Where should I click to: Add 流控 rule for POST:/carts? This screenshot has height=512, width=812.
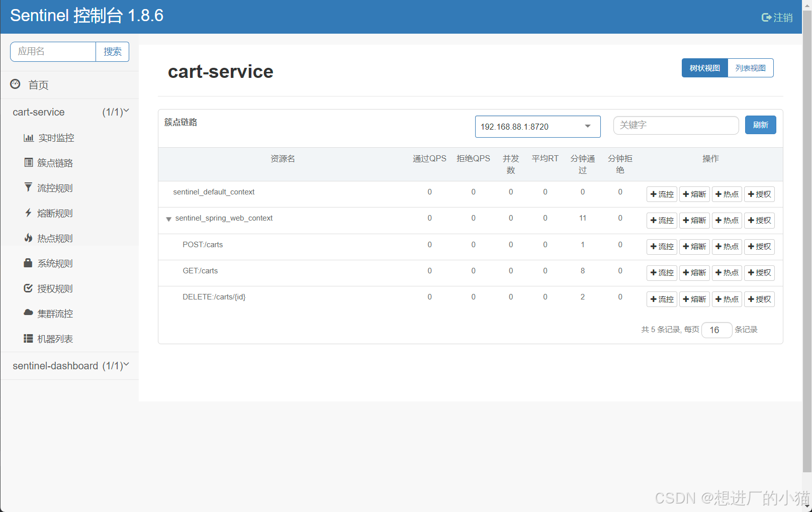pos(662,247)
